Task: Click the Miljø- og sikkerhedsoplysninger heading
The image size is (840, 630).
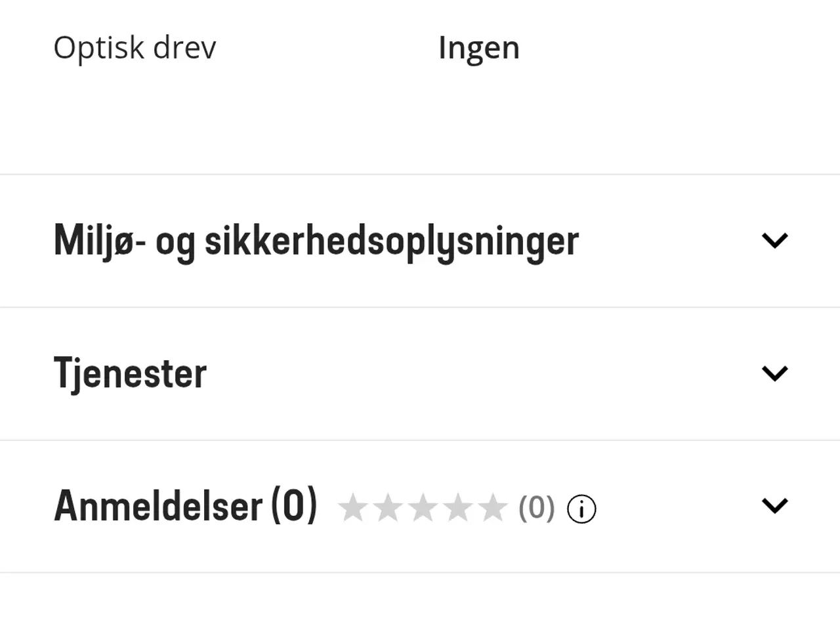Action: click(316, 241)
